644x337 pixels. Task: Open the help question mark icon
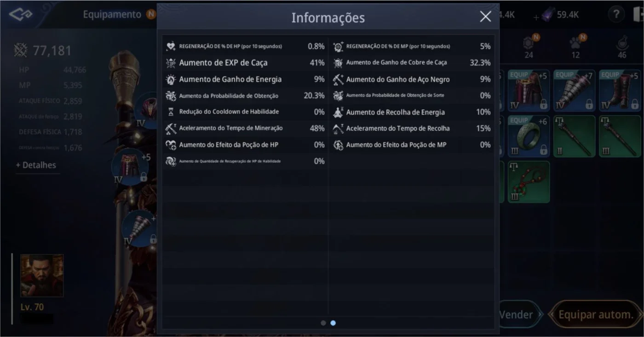point(616,15)
